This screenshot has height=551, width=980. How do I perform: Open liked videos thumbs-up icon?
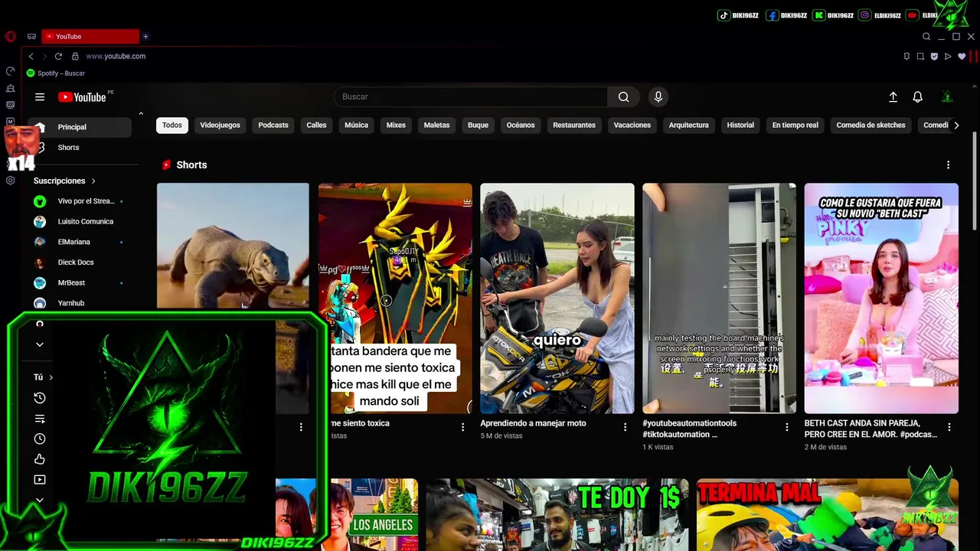(x=40, y=459)
